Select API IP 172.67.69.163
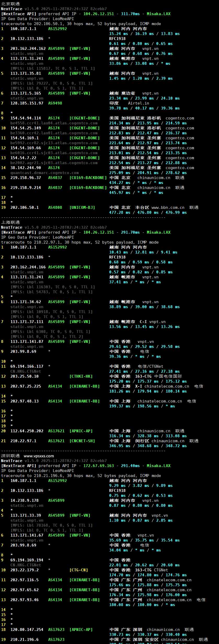 pos(99,466)
